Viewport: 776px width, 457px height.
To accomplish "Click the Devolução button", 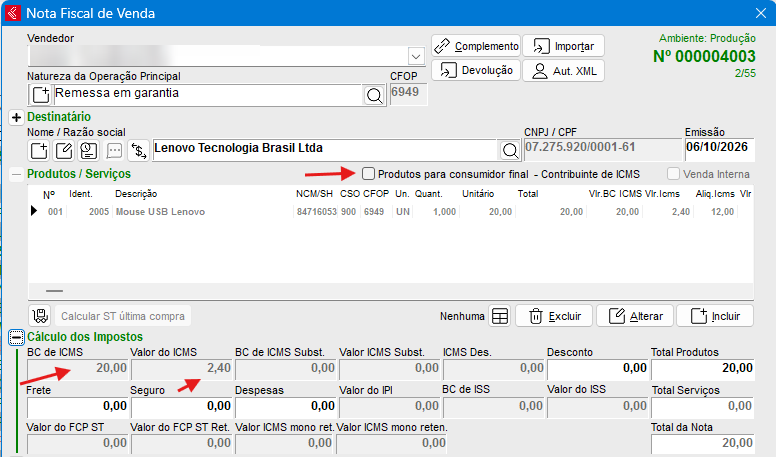I will click(x=476, y=70).
